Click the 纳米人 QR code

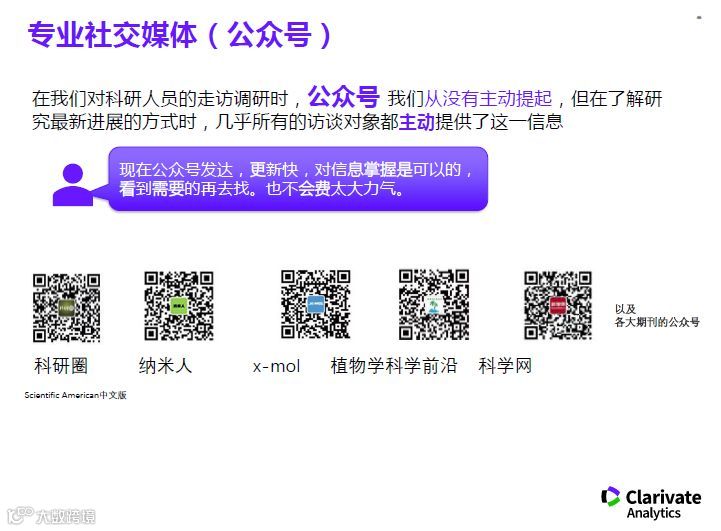point(178,306)
